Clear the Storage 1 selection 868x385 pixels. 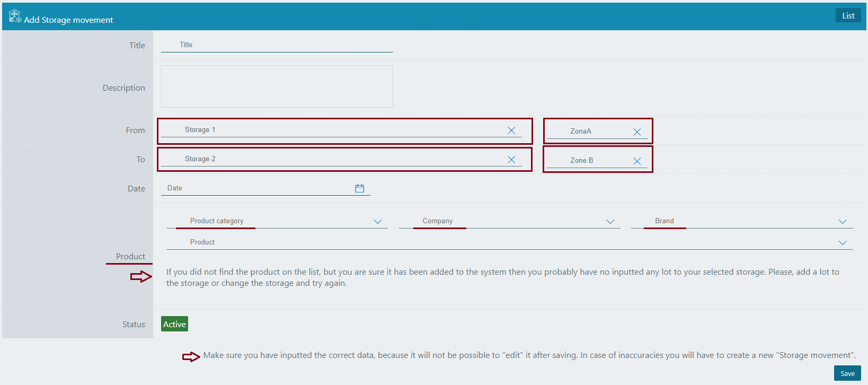(x=511, y=130)
